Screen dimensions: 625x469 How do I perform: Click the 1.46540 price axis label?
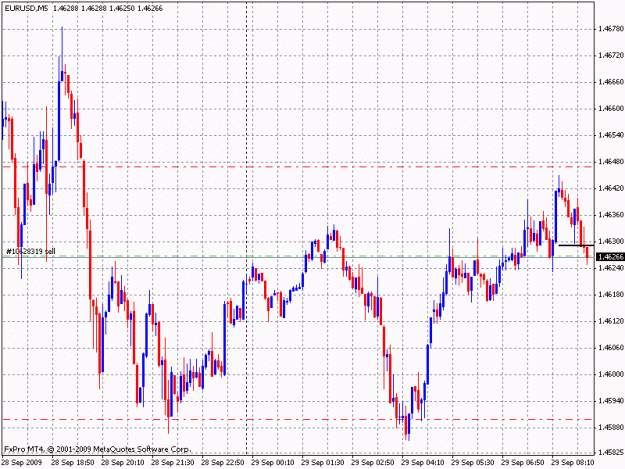611,135
